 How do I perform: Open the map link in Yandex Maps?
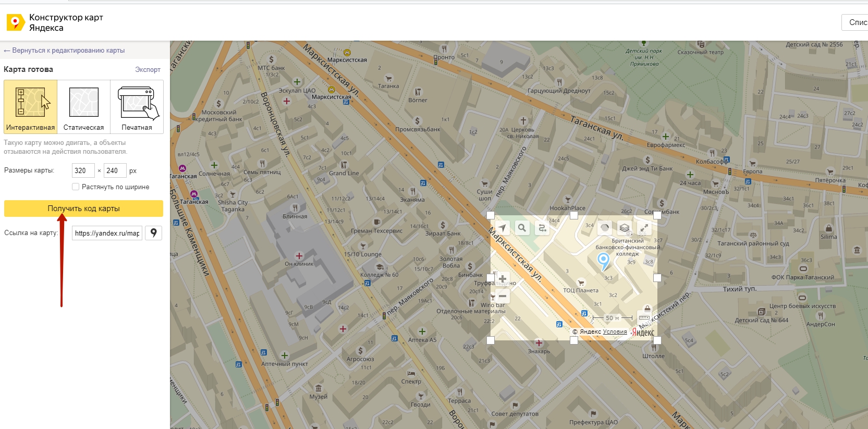coord(153,233)
